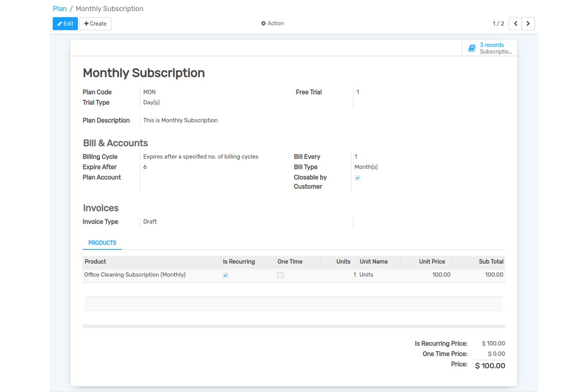Open the Action dropdown menu
The height and width of the screenshot is (392, 588).
(273, 23)
